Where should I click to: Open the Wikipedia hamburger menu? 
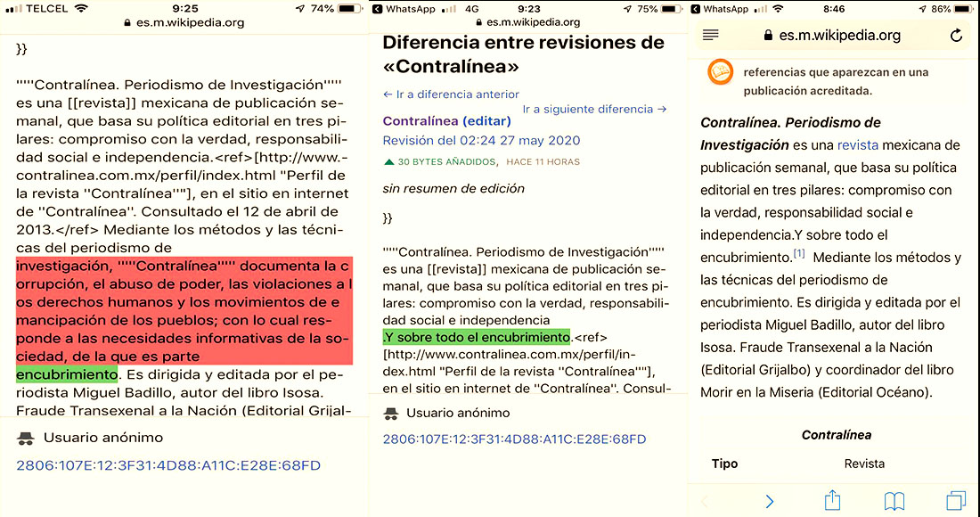click(710, 35)
